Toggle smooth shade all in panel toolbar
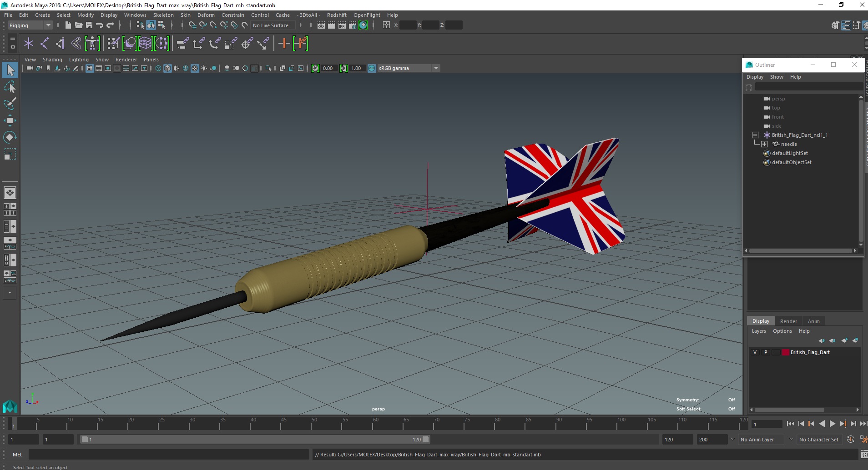 167,68
